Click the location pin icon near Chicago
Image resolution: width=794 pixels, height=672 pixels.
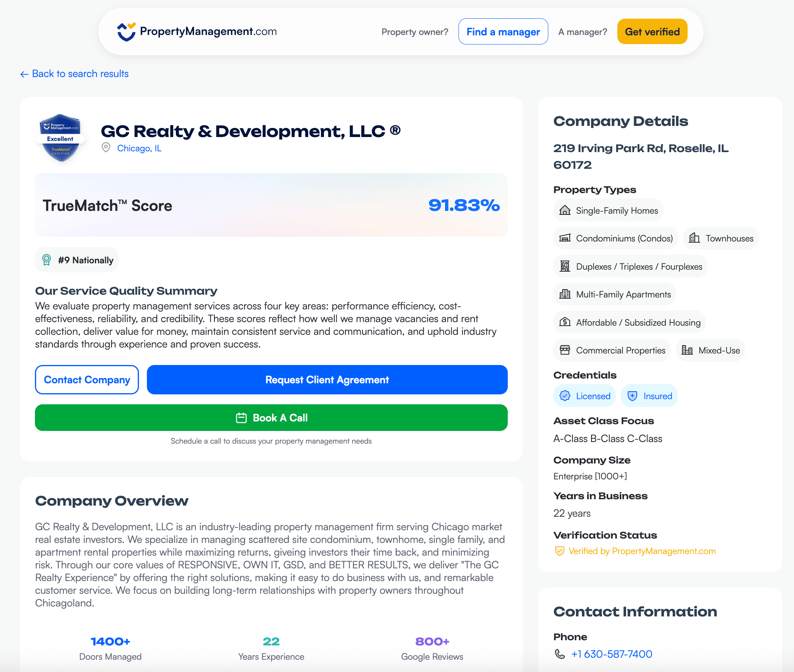point(106,147)
